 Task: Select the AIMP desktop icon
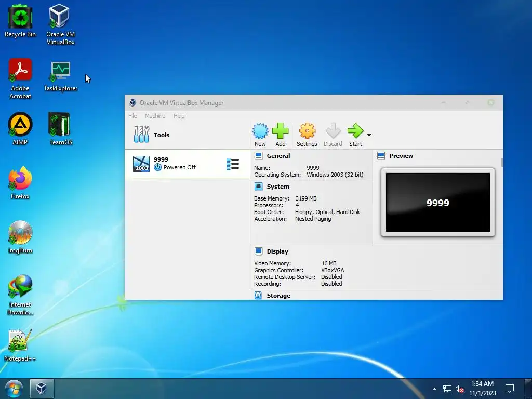20,129
